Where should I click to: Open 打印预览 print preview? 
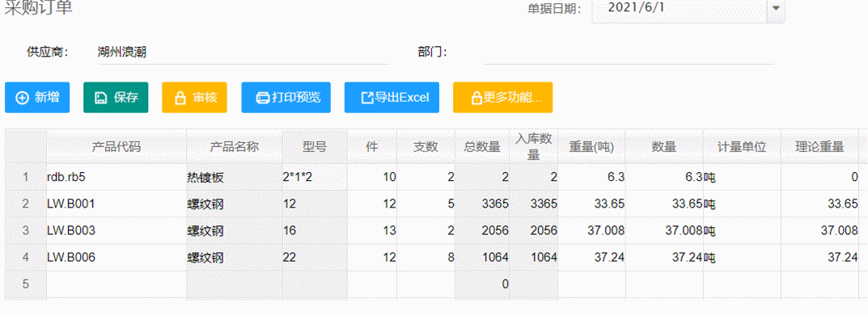286,98
